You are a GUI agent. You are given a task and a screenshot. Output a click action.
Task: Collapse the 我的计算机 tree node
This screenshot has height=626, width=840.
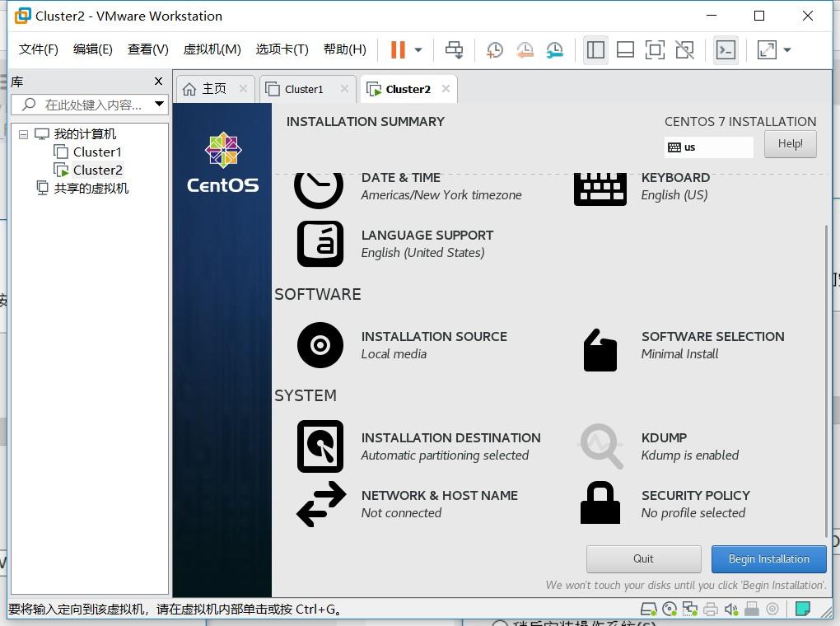(23, 134)
